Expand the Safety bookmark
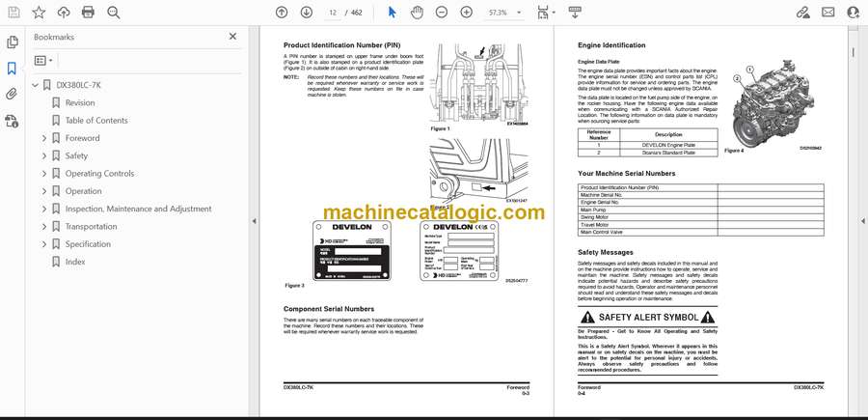This screenshot has height=420, width=868. coord(44,155)
